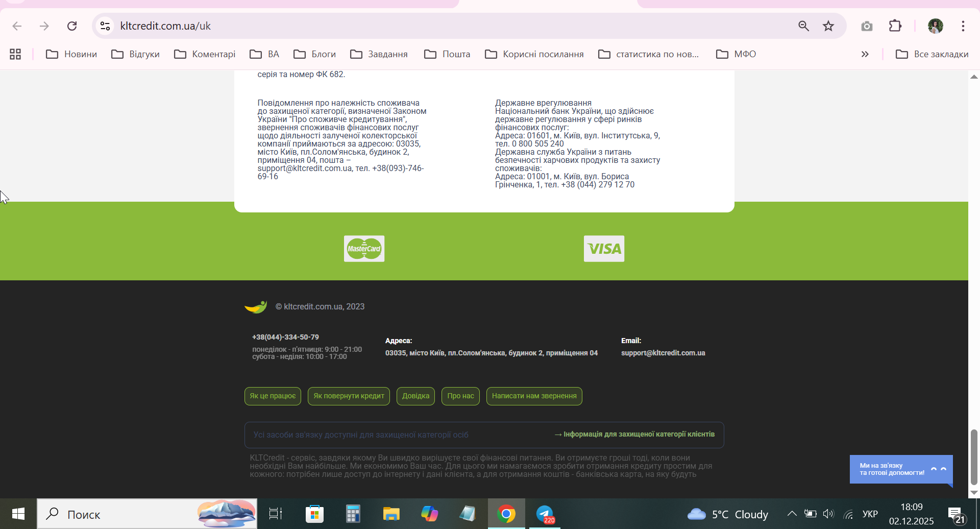Open the Ми на зв'язку chat widget

click(901, 469)
